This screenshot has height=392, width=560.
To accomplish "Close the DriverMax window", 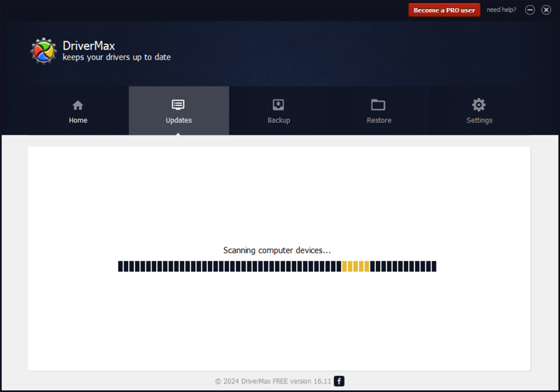I will tap(546, 10).
